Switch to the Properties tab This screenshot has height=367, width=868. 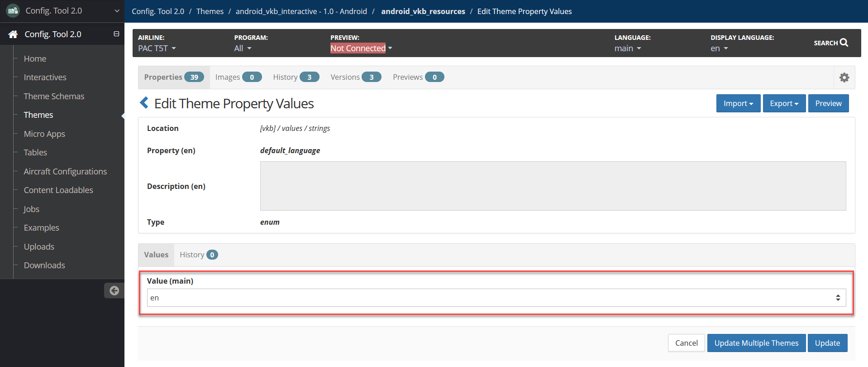click(x=174, y=77)
